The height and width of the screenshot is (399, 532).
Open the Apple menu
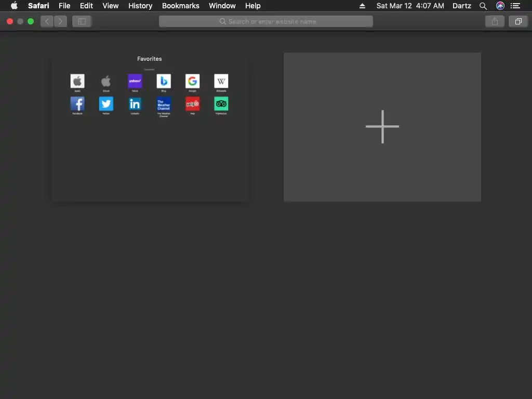(x=14, y=6)
